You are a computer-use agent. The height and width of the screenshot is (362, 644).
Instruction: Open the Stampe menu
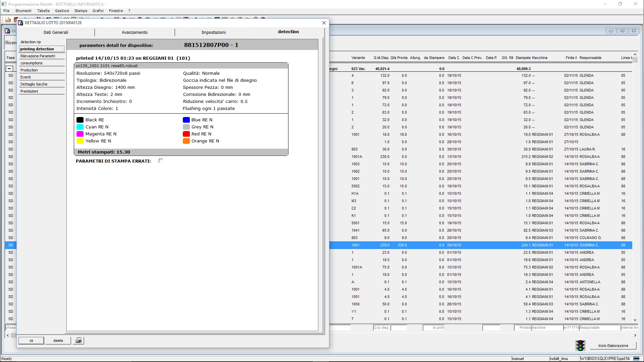[81, 11]
